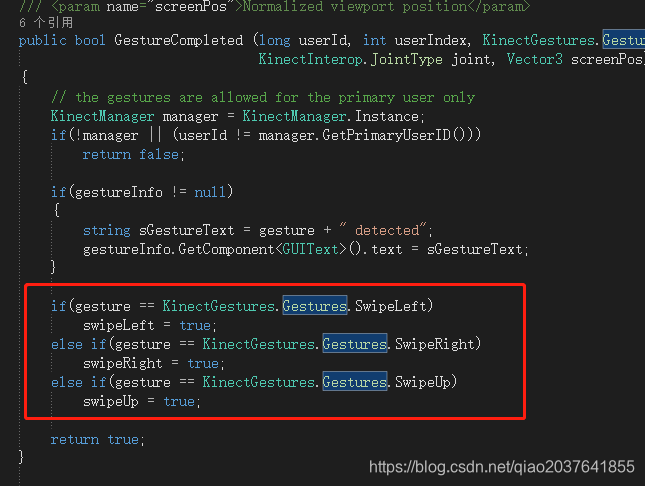Click the '.text' property on GUIText line

[387, 249]
